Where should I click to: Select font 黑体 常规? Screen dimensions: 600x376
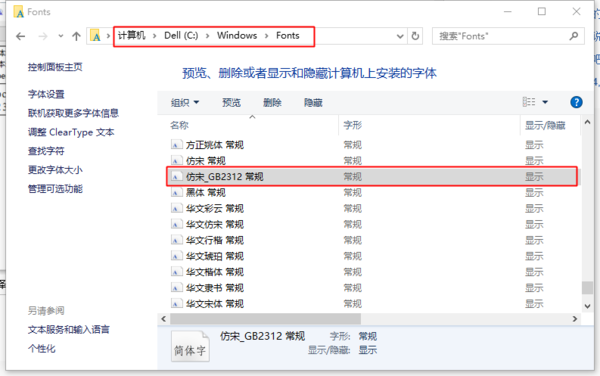click(x=205, y=192)
